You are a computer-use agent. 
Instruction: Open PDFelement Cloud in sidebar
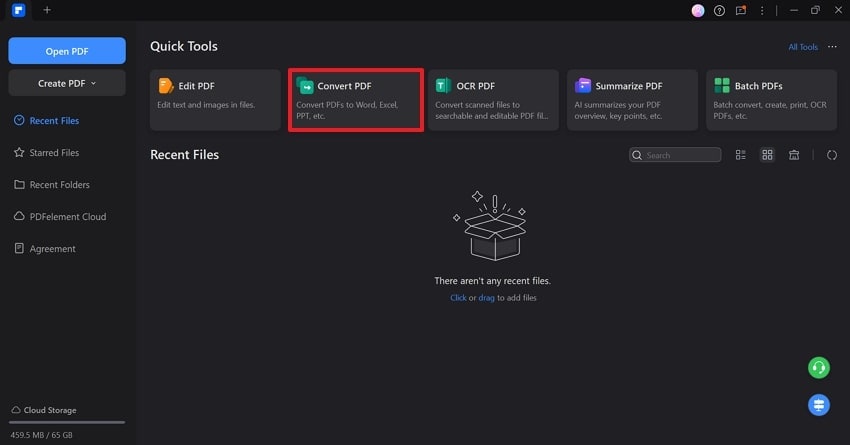68,216
